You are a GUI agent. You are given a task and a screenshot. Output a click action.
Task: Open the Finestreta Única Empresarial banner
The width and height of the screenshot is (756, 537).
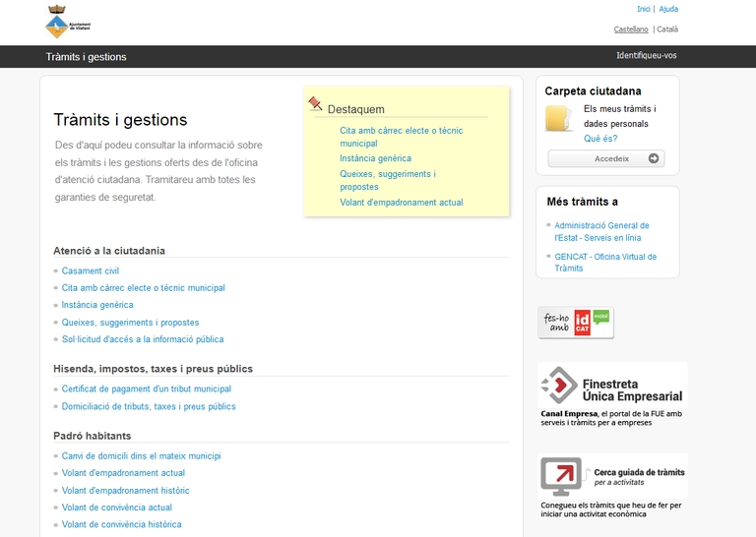click(x=612, y=386)
